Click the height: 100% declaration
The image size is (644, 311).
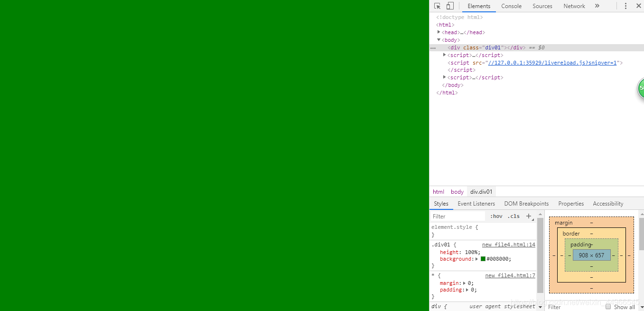(460, 252)
